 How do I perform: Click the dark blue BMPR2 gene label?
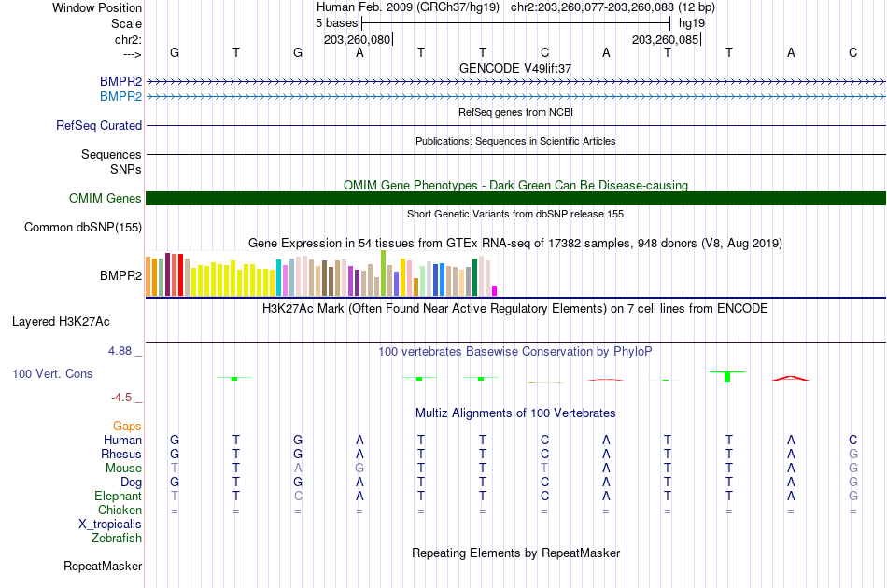pos(120,82)
